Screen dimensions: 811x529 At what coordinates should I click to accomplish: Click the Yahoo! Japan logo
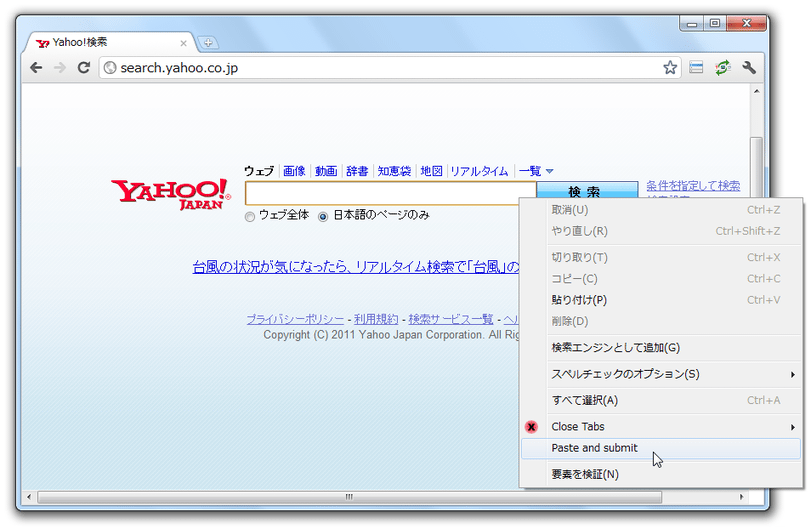click(171, 194)
